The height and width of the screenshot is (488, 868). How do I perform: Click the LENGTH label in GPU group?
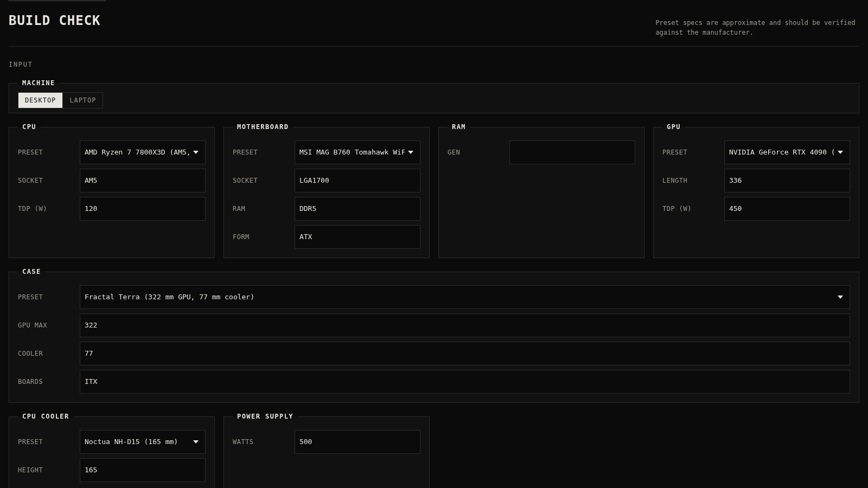point(675,181)
